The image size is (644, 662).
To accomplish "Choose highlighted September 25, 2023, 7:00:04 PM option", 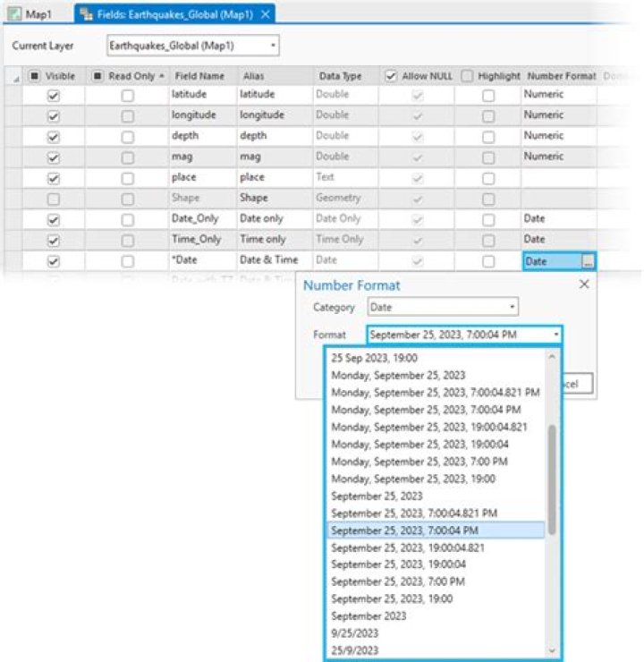I will coord(436,530).
